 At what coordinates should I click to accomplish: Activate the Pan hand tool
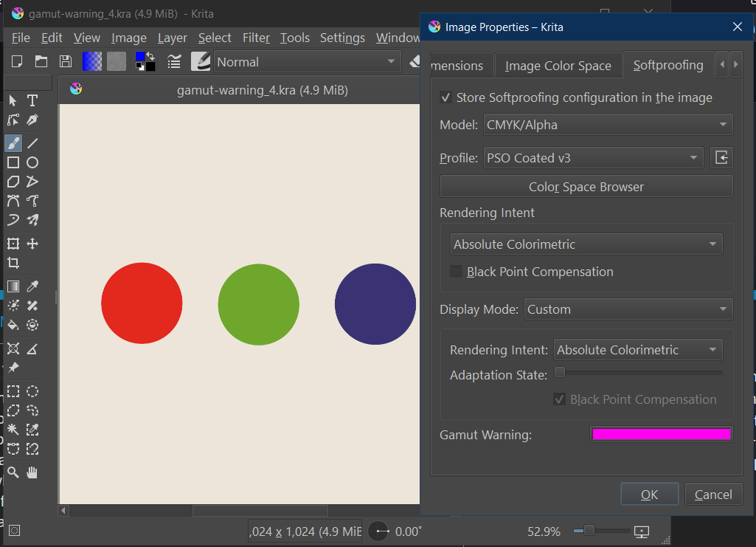click(x=32, y=472)
